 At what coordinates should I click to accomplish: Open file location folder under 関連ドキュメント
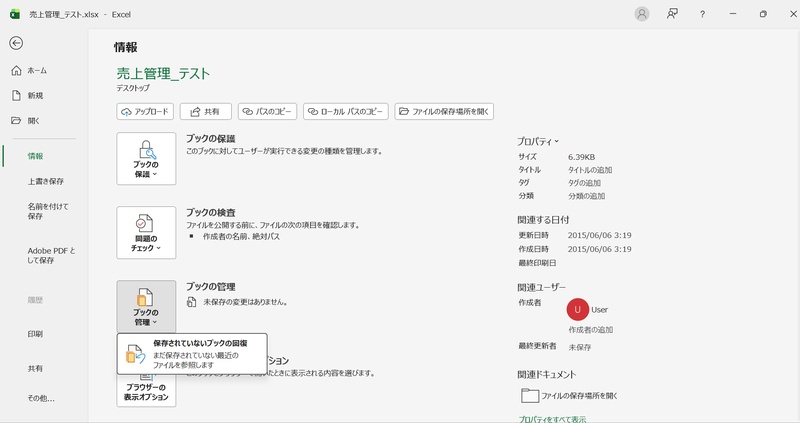[x=569, y=395]
